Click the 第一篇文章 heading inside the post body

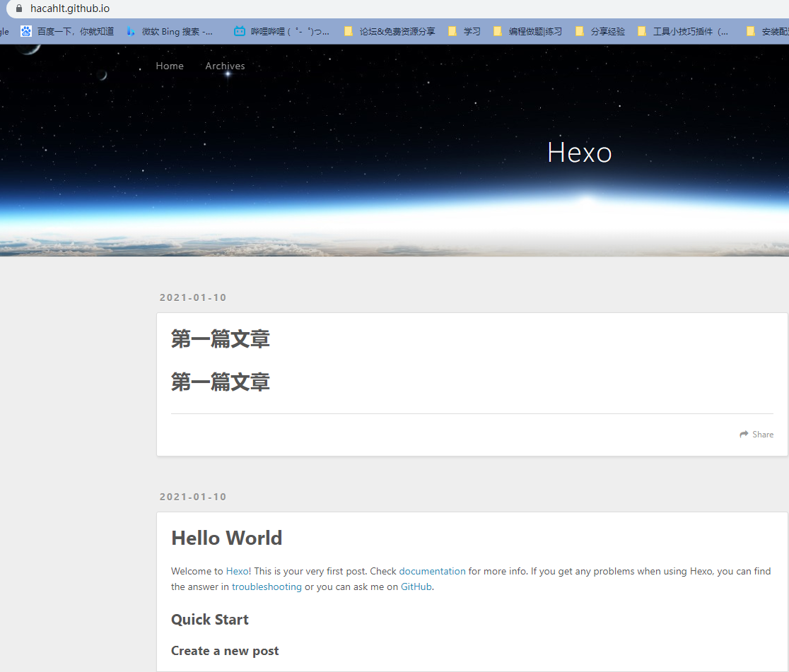coord(221,382)
